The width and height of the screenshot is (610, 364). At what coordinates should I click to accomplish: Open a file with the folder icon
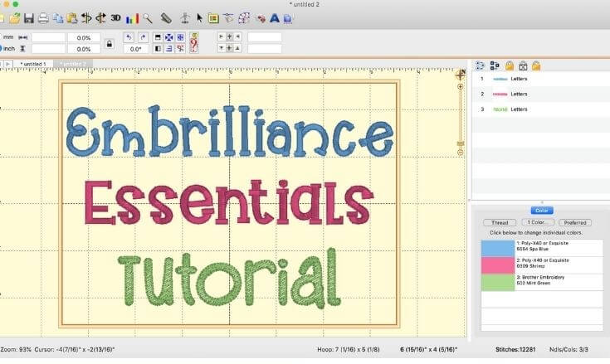coord(15,18)
